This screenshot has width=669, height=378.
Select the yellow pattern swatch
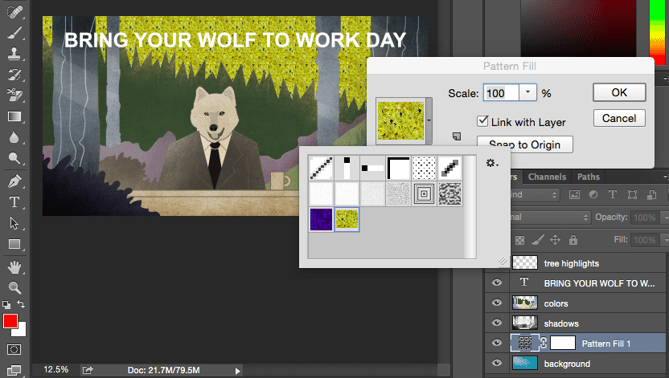click(x=347, y=219)
